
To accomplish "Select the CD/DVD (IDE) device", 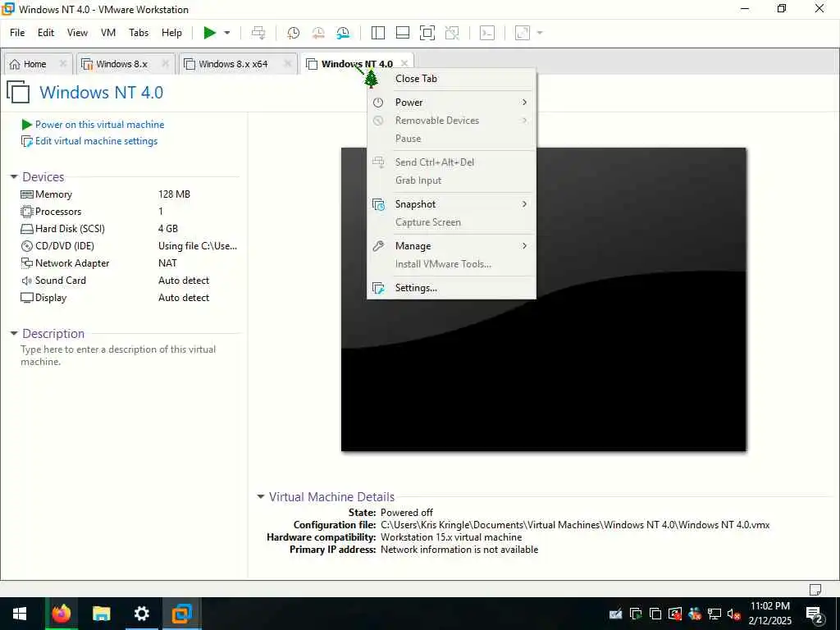I will click(129, 246).
